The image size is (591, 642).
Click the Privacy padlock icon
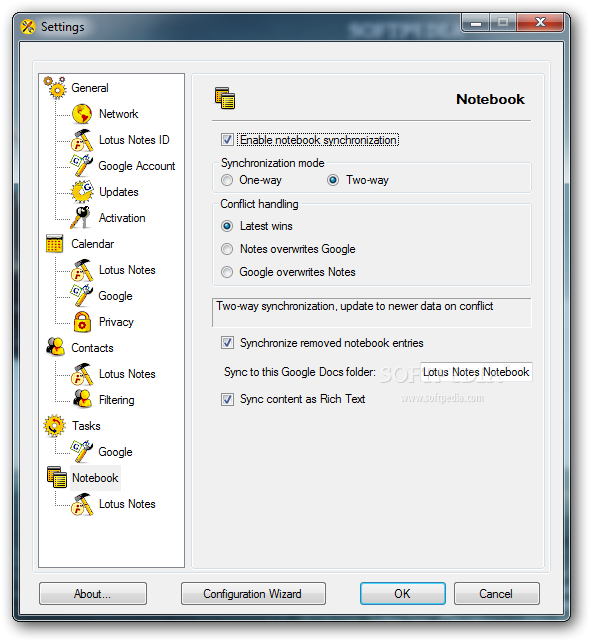coord(82,322)
